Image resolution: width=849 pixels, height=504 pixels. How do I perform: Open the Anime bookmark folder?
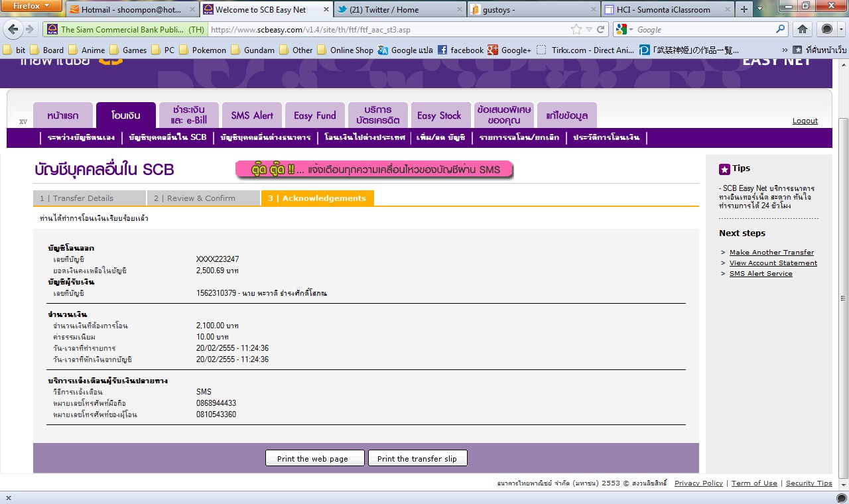tap(87, 50)
